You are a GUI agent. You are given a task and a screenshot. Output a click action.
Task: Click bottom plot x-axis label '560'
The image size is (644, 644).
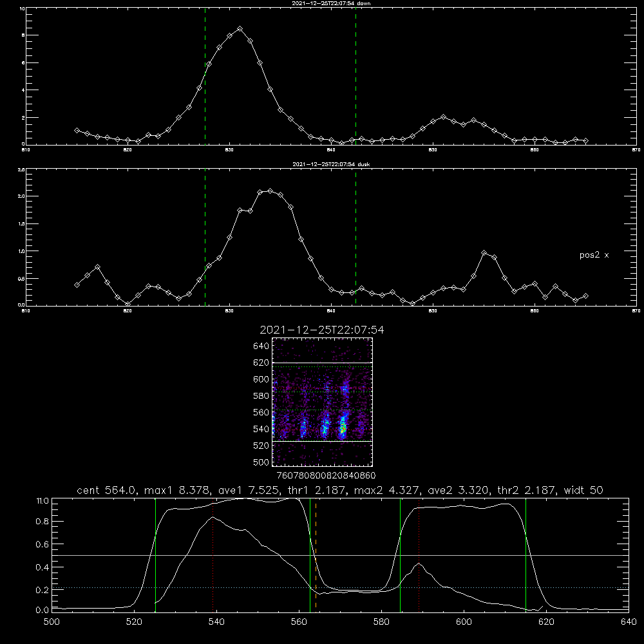pos(299,622)
